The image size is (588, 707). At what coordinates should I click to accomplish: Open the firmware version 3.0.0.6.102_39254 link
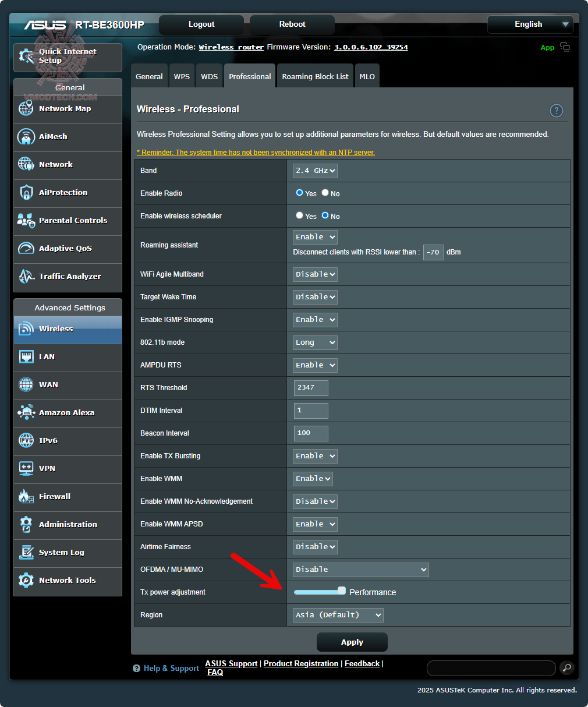click(371, 47)
